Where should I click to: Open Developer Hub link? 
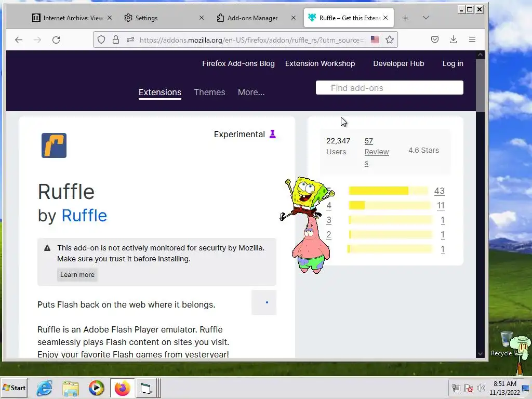coord(398,63)
